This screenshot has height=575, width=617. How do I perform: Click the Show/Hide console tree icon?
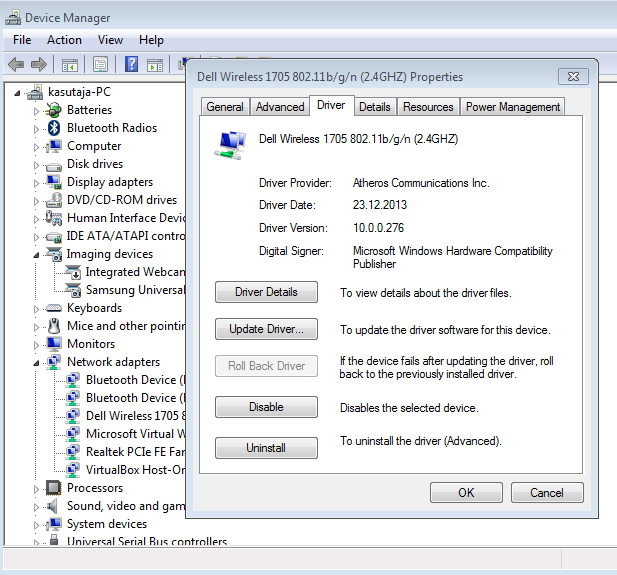tap(70, 65)
